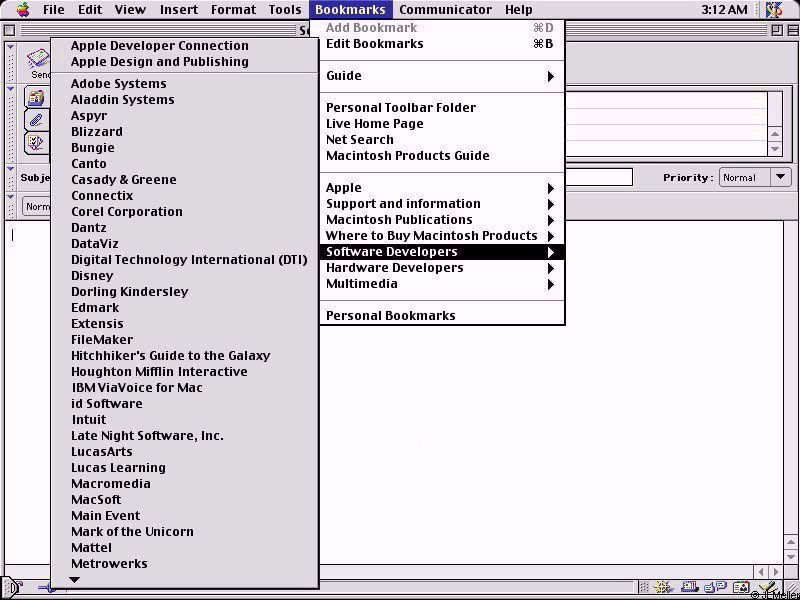Choose Live Home Page bookmark
The image size is (800, 600).
(x=442, y=124)
